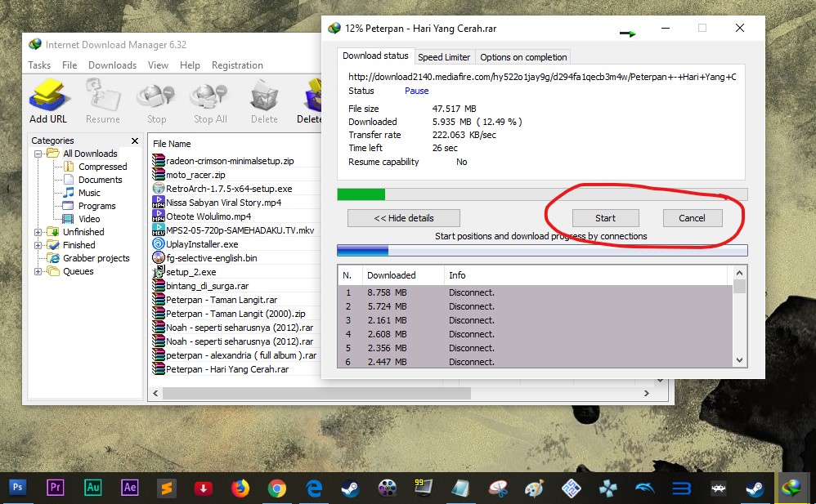Viewport: 816px width, 504px height.
Task: Switch to the Speed Limiter tab
Action: click(444, 57)
